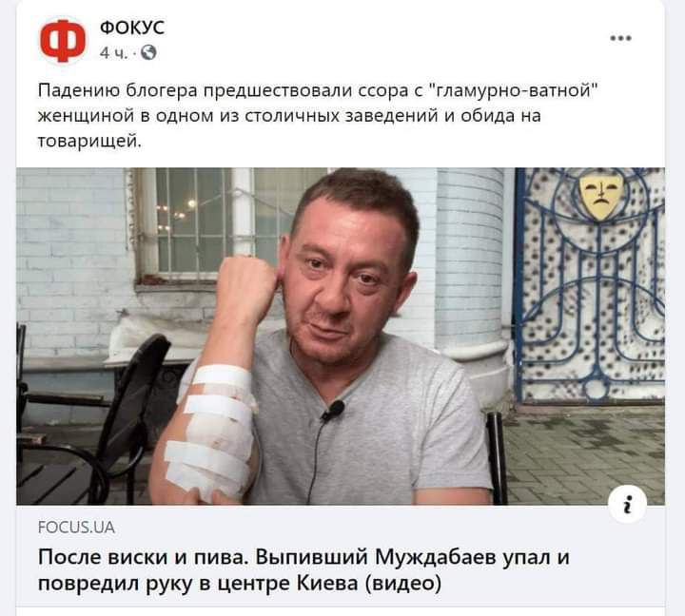The height and width of the screenshot is (616, 685).
Task: Click the yellow theater mask in photo
Action: [x=600, y=195]
